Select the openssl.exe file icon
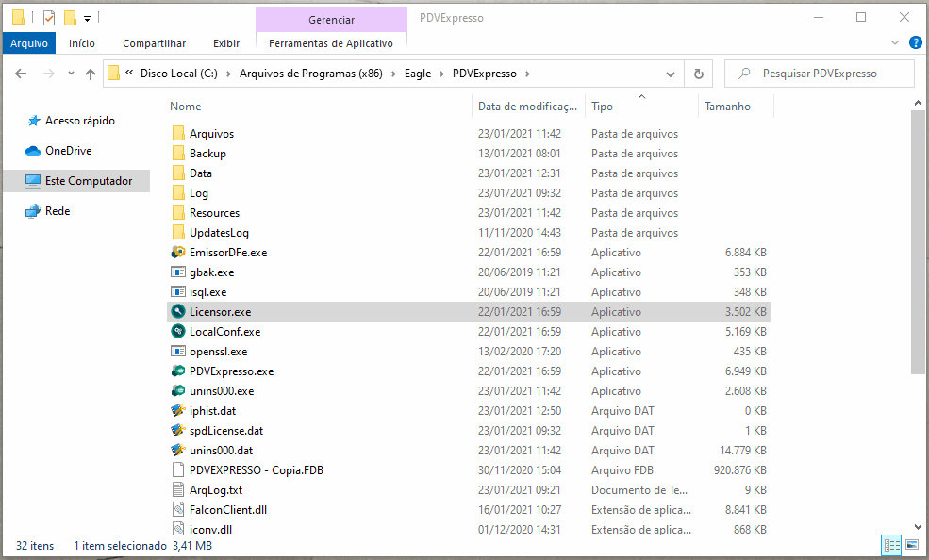Viewport: 929px width, 560px height. (177, 351)
